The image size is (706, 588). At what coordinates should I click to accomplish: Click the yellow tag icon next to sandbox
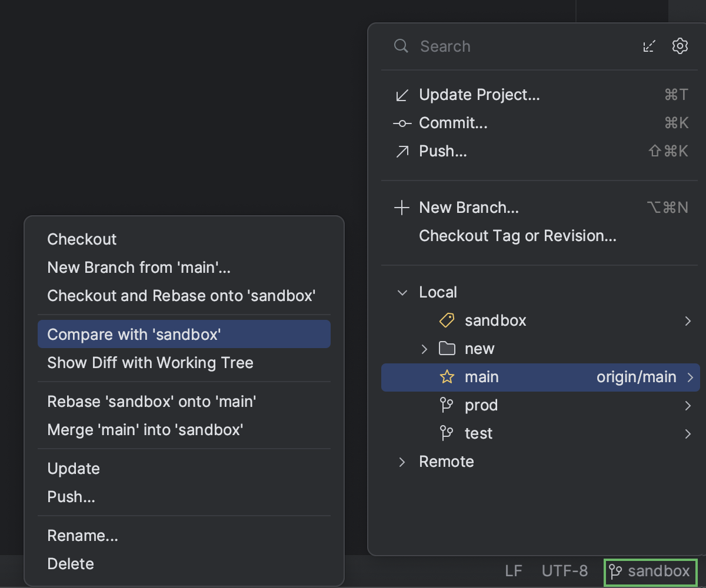click(x=447, y=320)
